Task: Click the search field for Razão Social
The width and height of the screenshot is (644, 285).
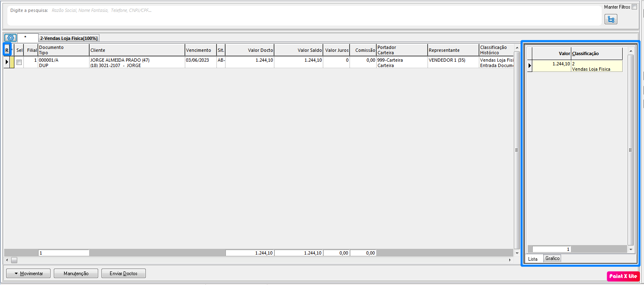Action: click(x=304, y=10)
